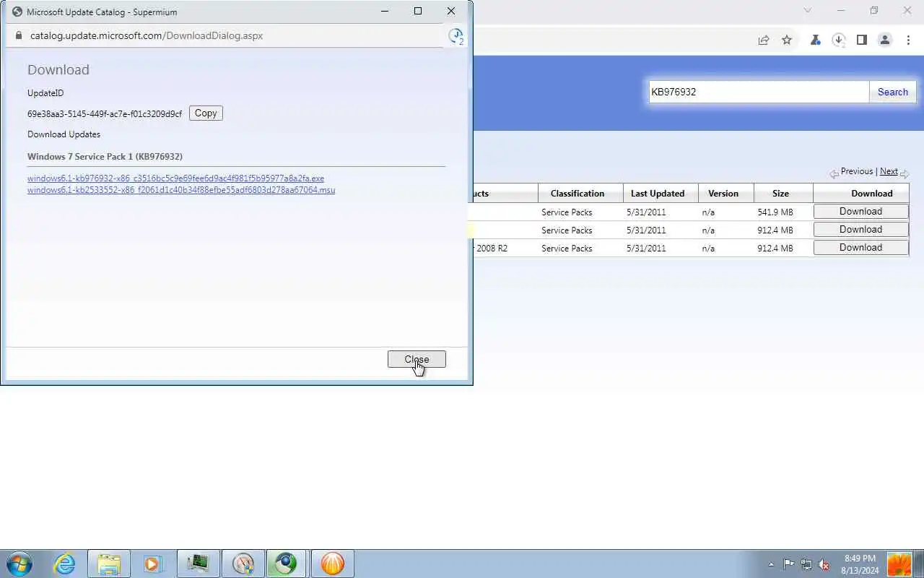Click the share icon in browser toolbar
This screenshot has height=578, width=924.
[x=764, y=40]
